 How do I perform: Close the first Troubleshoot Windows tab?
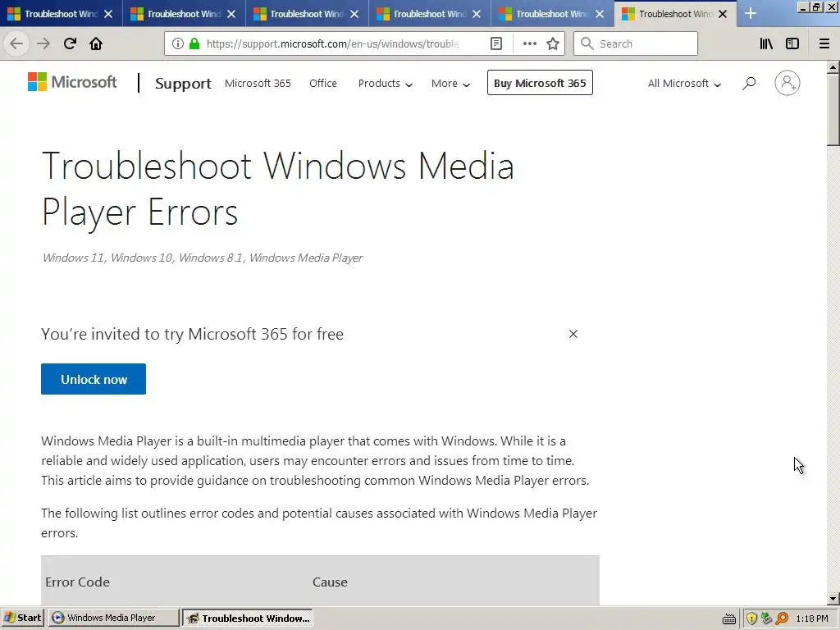[108, 14]
